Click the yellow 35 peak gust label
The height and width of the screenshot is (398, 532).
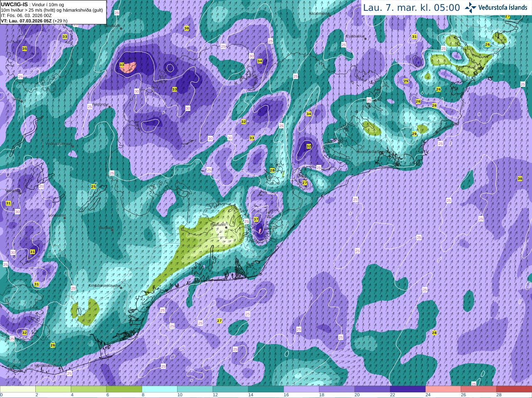25,49
